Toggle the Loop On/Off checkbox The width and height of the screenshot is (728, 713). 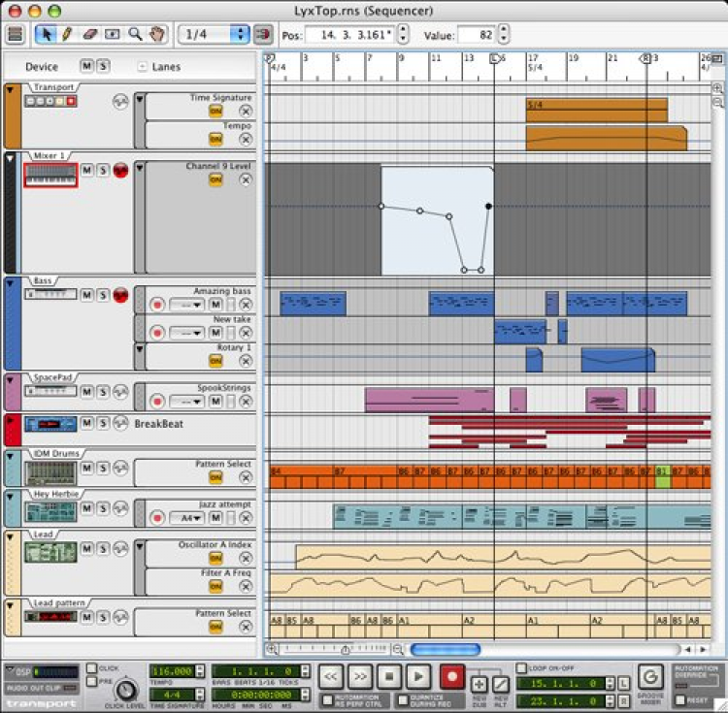click(x=522, y=668)
